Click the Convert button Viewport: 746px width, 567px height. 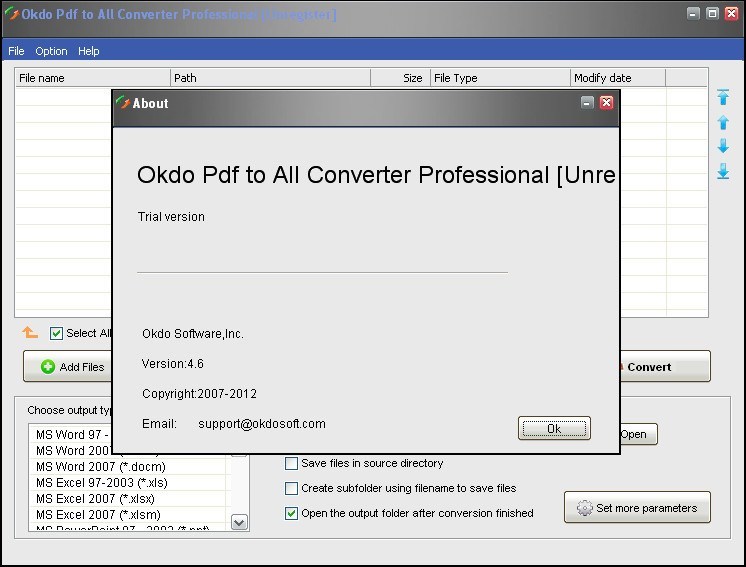tap(665, 366)
